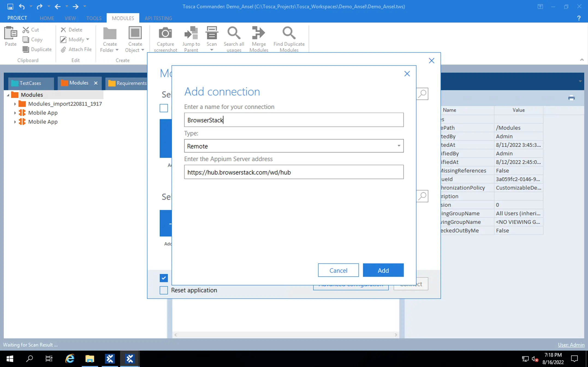Viewport: 588px width, 367px height.
Task: Click the save icon in title bar
Action: click(10, 6)
